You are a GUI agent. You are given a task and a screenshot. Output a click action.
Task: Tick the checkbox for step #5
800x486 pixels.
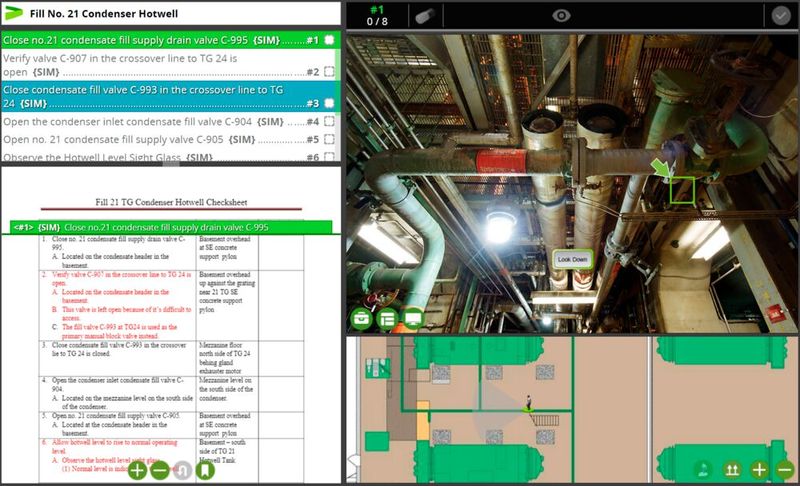point(329,140)
